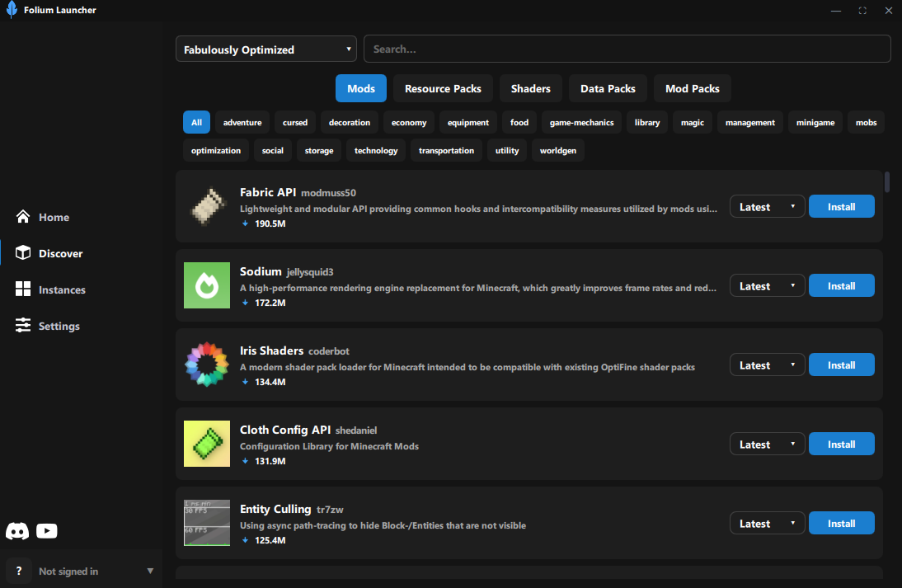The width and height of the screenshot is (902, 588).
Task: Open the Home page icon
Action: pos(23,216)
